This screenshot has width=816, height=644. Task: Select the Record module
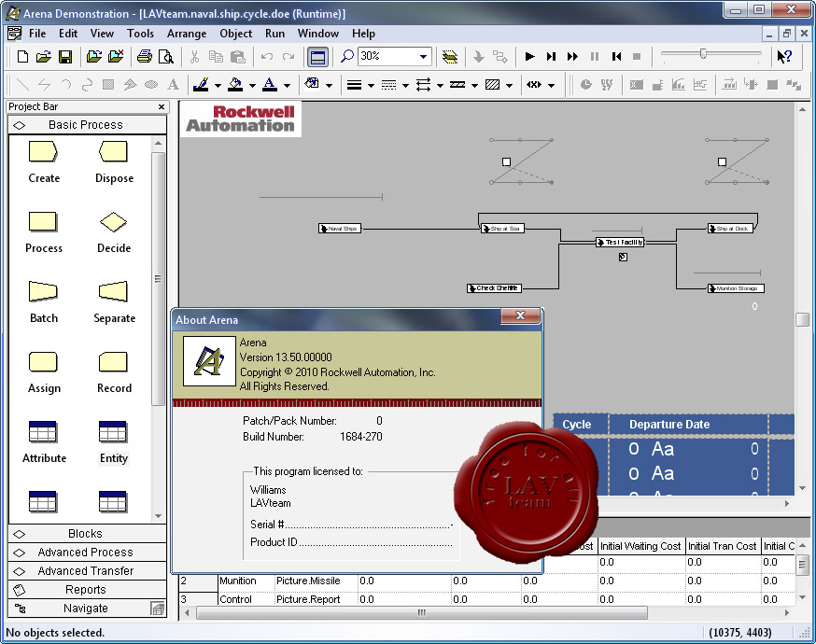pyautogui.click(x=114, y=372)
